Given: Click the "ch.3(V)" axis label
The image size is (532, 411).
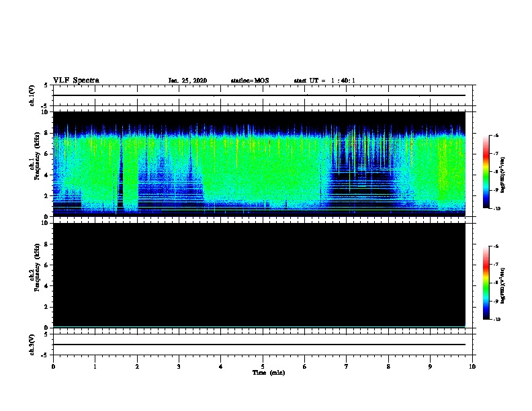Looking at the screenshot, I should (x=32, y=345).
